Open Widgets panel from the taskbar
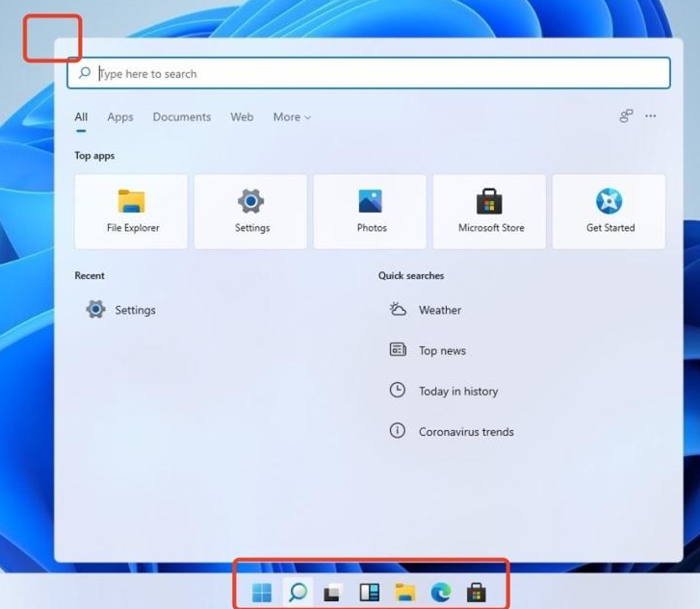 (369, 593)
